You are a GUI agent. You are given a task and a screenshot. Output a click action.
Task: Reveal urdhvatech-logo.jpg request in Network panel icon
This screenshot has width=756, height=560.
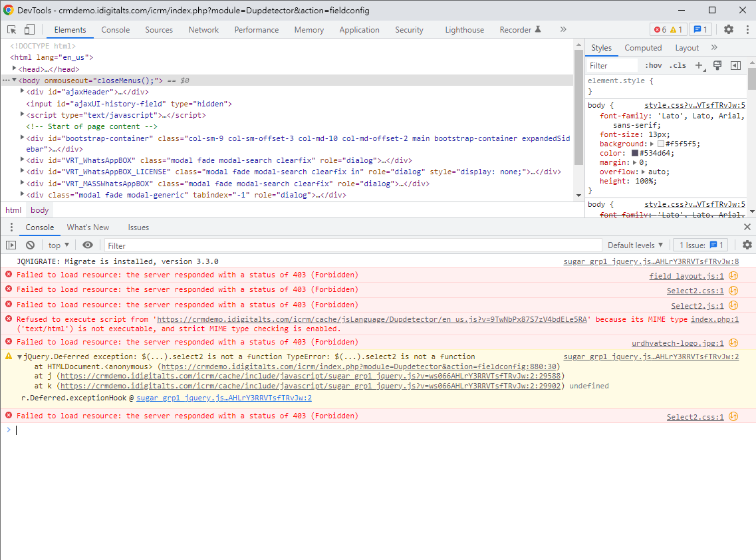tap(733, 343)
